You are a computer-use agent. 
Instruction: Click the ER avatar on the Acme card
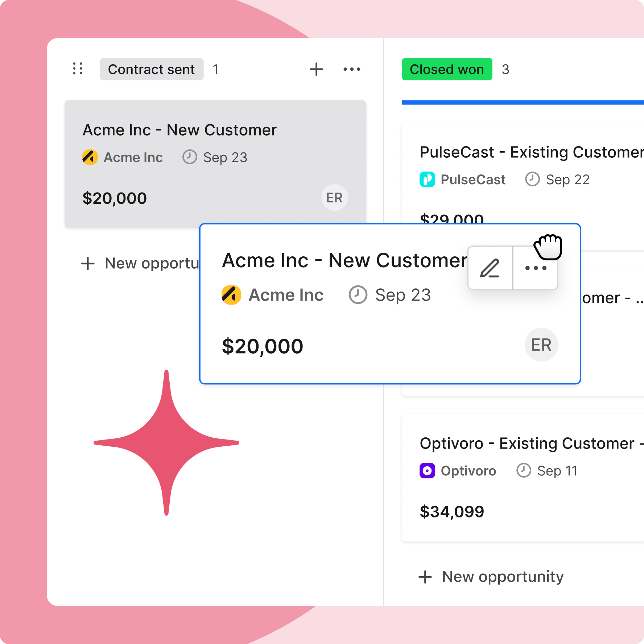(334, 198)
